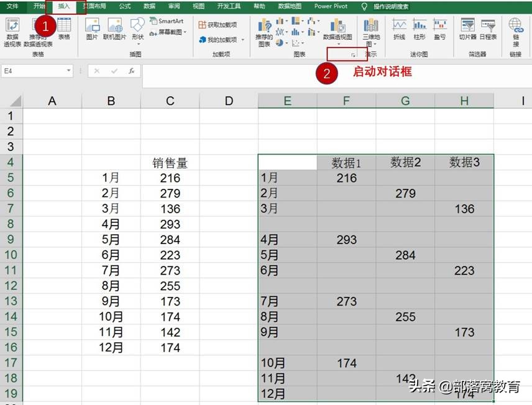The height and width of the screenshot is (405, 532).
Task: Click the PivotChart (数据透视图) icon
Action: tap(337, 26)
